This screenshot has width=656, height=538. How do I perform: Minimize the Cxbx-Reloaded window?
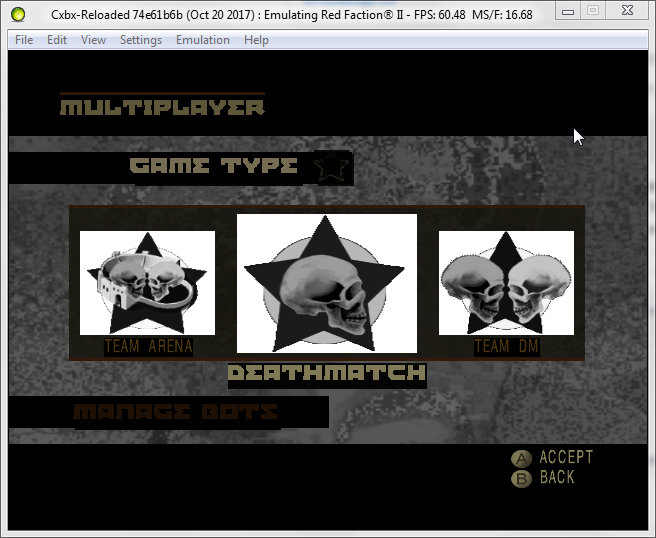pyautogui.click(x=568, y=10)
